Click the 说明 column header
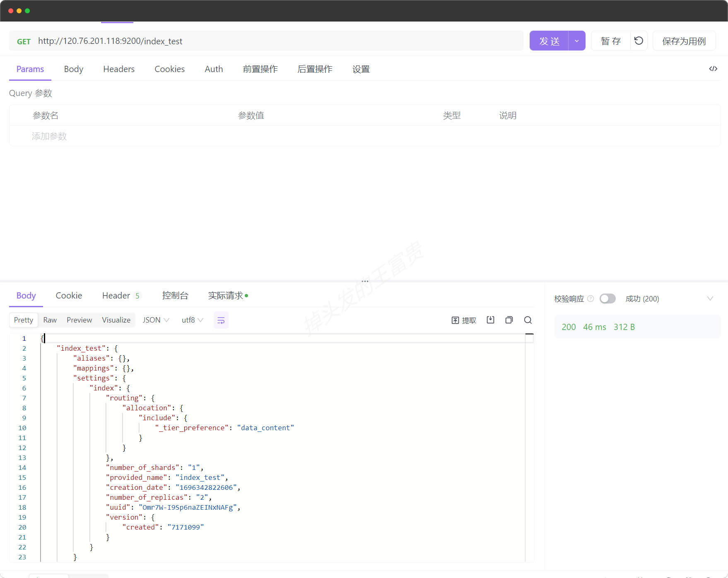Viewport: 728px width, 578px height. 508,116
